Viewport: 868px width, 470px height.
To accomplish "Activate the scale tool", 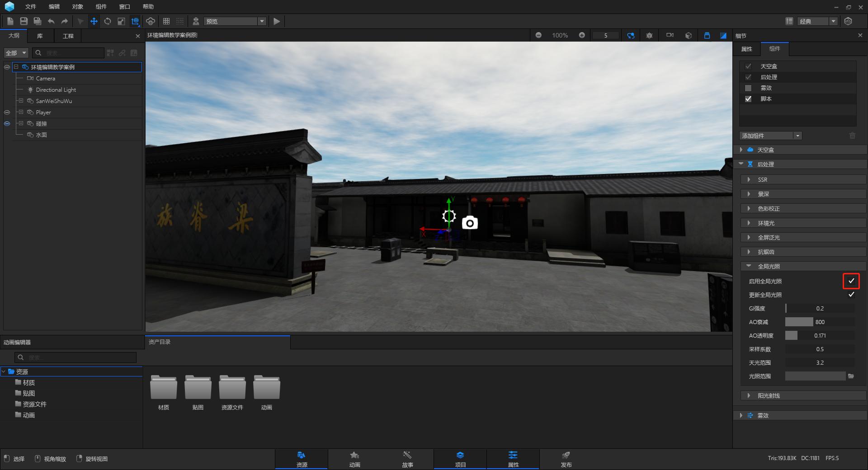I will click(x=121, y=21).
